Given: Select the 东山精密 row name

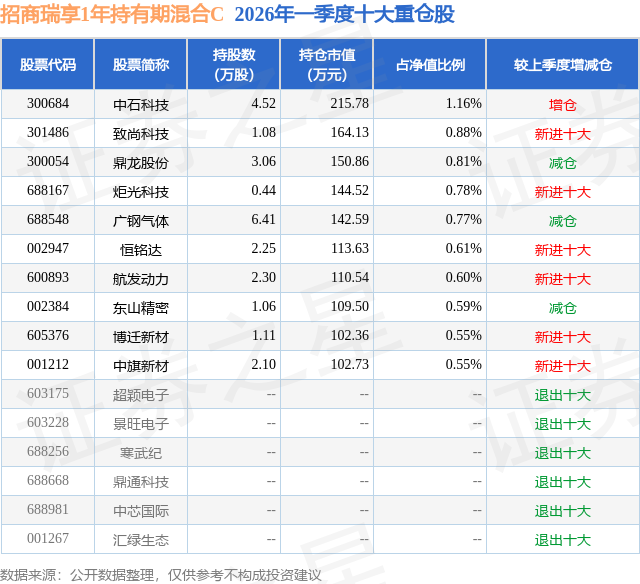Looking at the screenshot, I should 141,308.
